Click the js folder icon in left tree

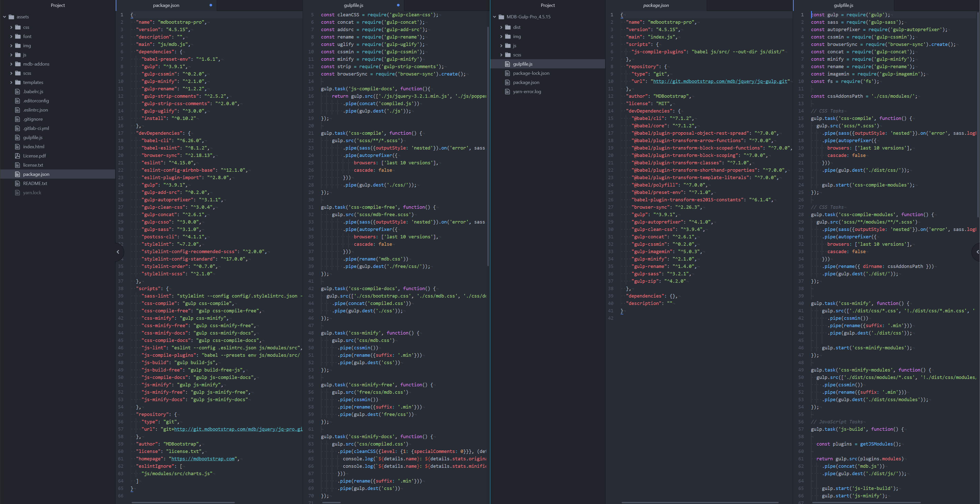(18, 55)
